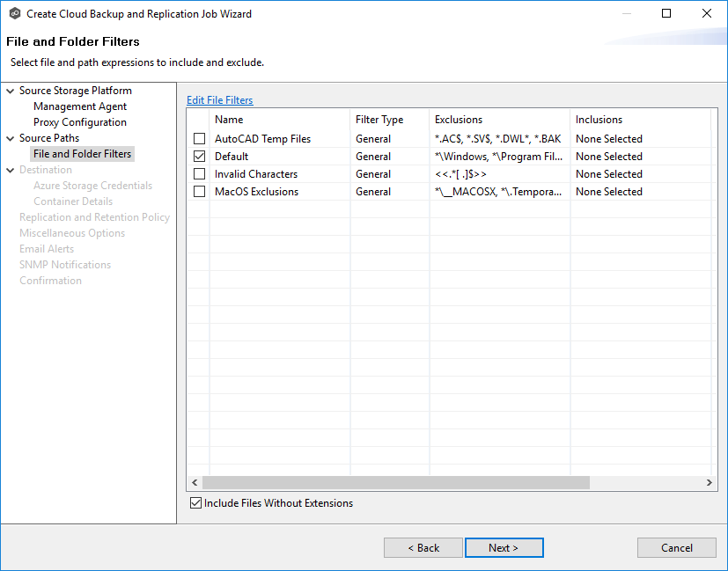Check the Invalid Characters filter
This screenshot has width=728, height=571.
pyautogui.click(x=198, y=173)
